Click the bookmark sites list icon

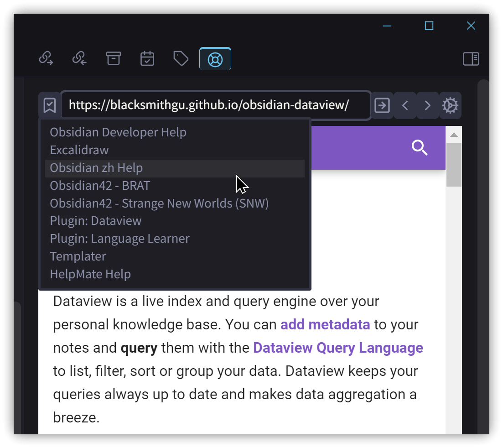(x=50, y=105)
